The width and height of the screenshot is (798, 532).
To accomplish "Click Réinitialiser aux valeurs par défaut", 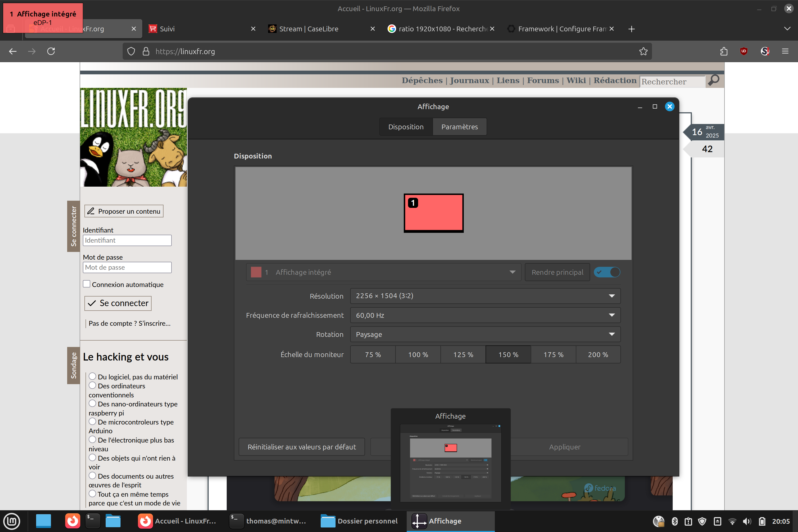I will click(302, 447).
